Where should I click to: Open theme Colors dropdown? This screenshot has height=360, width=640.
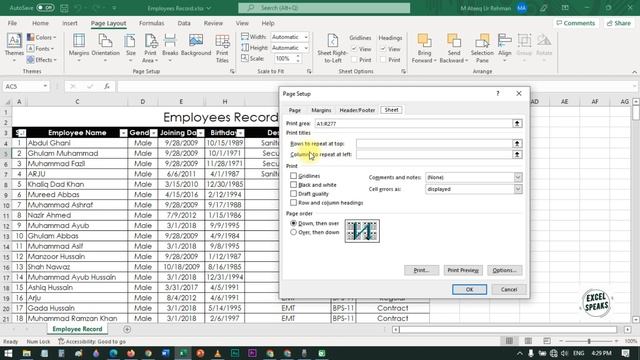tap(42, 37)
